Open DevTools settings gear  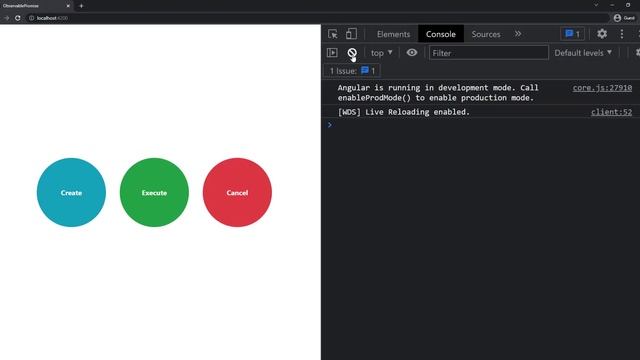[602, 34]
